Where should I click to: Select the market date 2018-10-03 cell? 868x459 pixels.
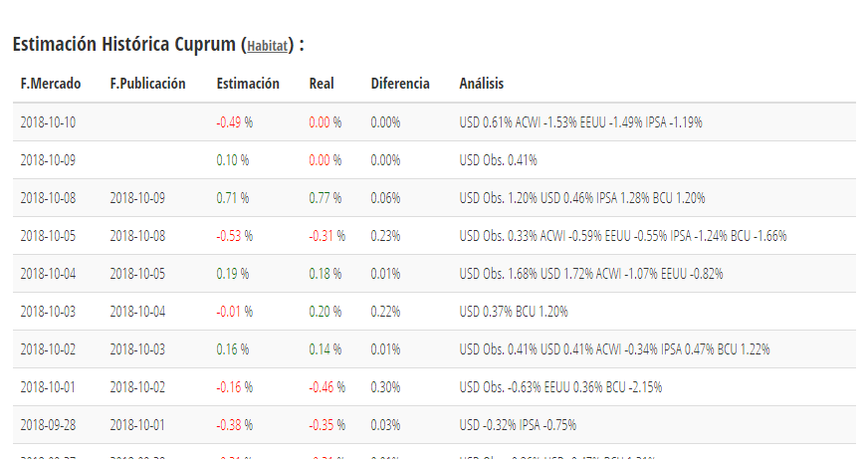click(48, 312)
